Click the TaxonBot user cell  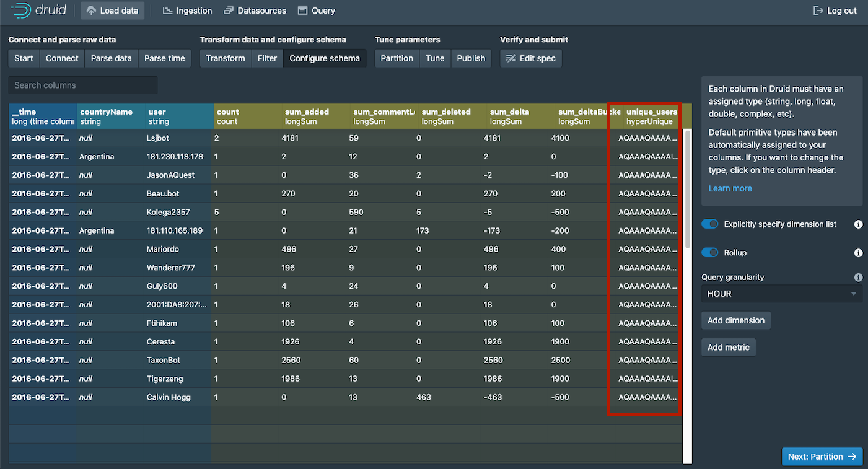coord(178,360)
